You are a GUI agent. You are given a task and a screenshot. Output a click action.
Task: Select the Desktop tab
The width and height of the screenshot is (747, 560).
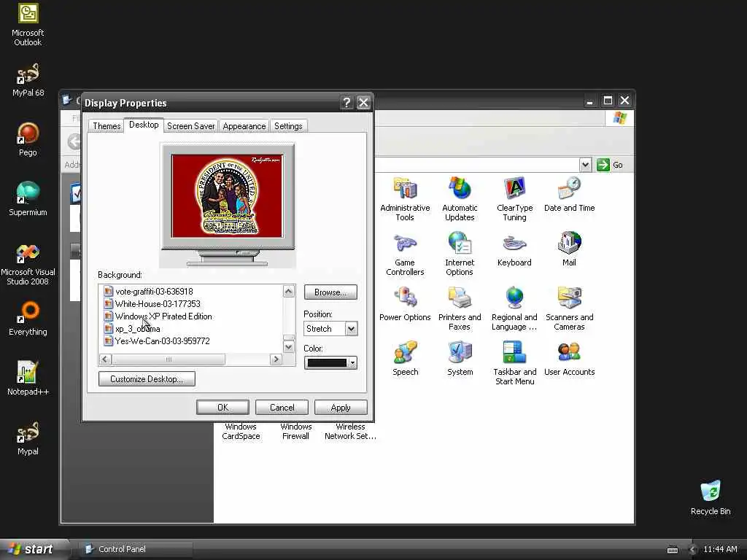144,125
